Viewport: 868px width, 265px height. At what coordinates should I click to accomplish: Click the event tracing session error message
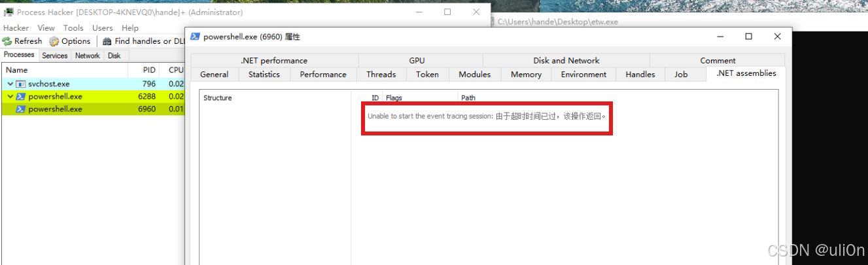point(487,116)
